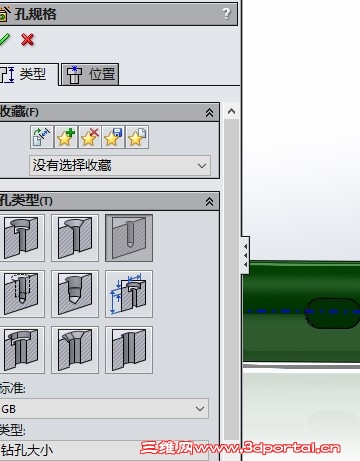Select legacy hole type with dimensions
360x461 pixels.
(x=129, y=294)
